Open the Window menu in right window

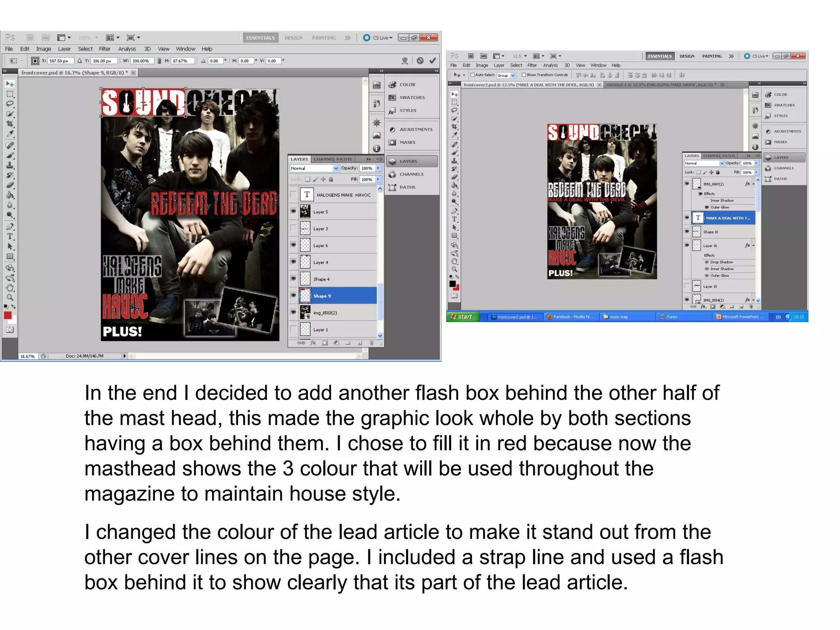pos(598,65)
